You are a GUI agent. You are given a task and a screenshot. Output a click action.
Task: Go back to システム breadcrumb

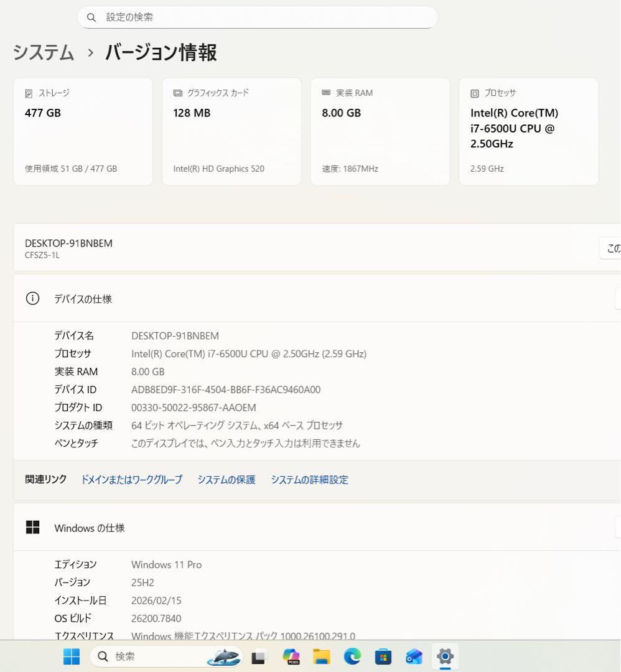tap(44, 52)
